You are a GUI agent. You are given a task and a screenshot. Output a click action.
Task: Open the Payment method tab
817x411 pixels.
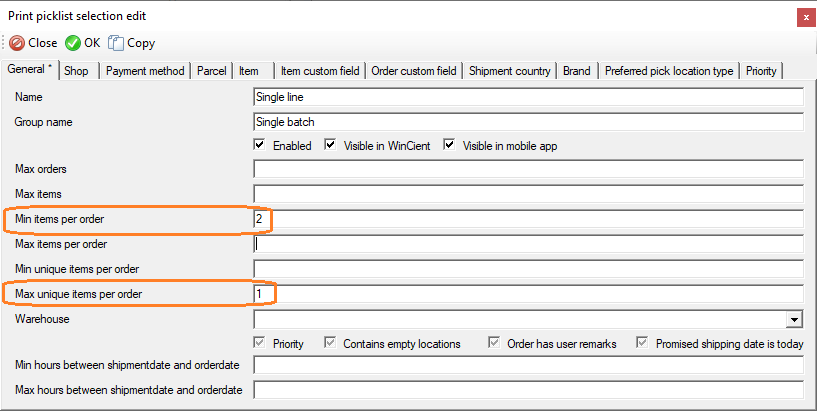tap(145, 71)
